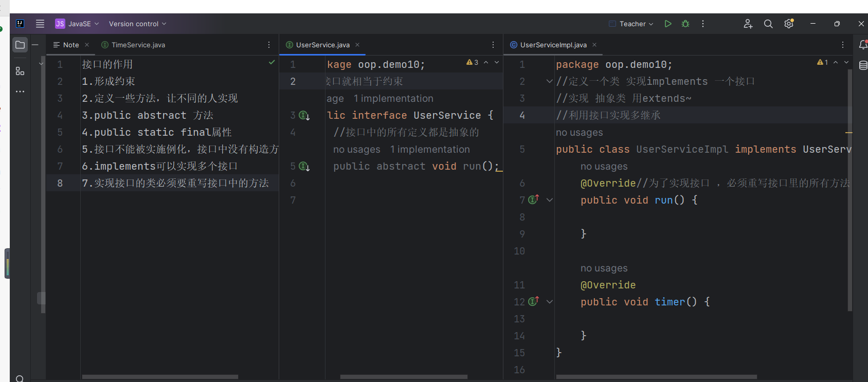Screen dimensions: 868x382
Task: Start debugging with the bug icon
Action: click(685, 24)
